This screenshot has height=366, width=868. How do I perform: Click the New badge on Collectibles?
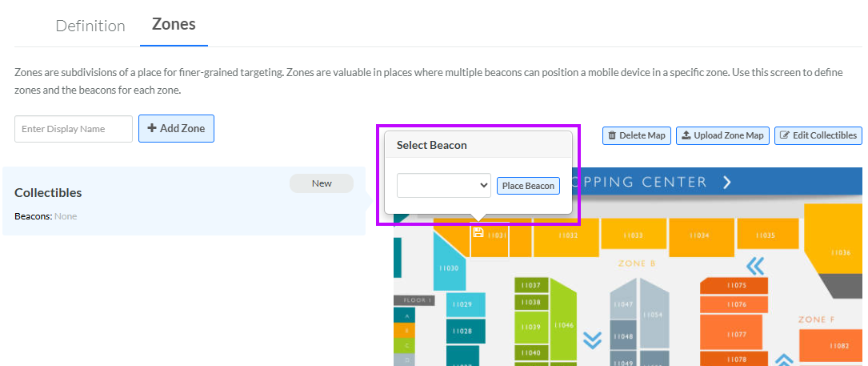pos(322,183)
